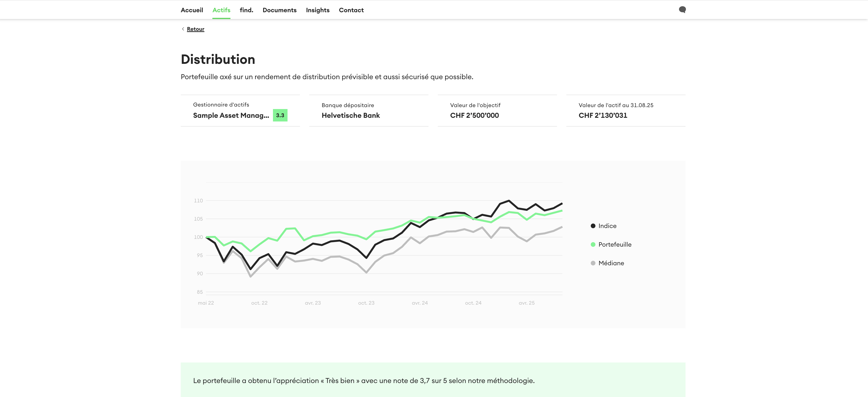This screenshot has width=868, height=397.
Task: Click the green portfolio line's right end
Action: [x=561, y=211]
